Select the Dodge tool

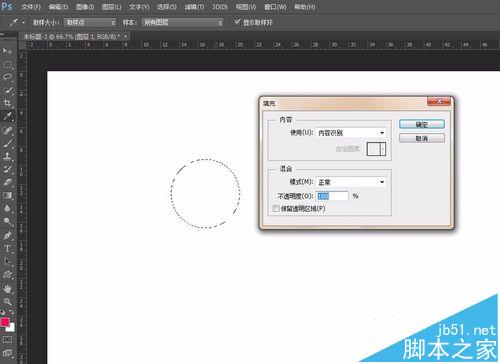(x=7, y=222)
